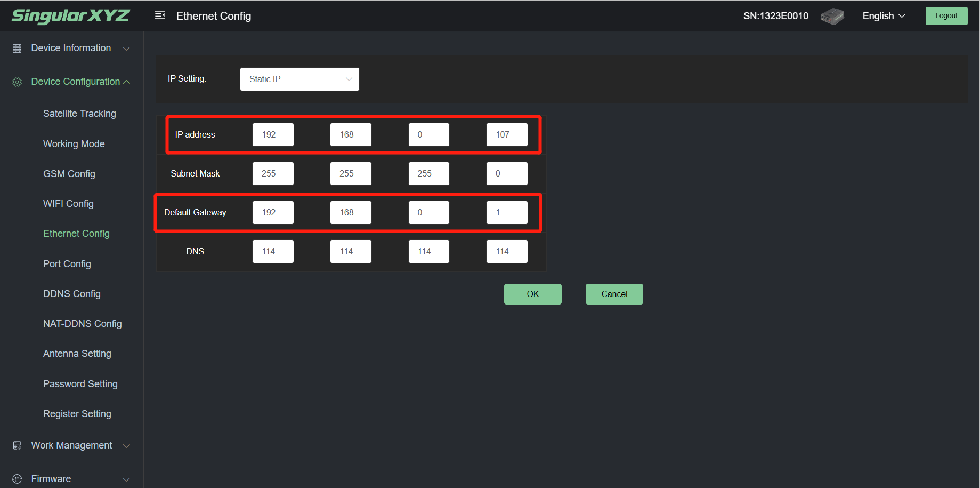Open the English language dropdown
Image resolution: width=980 pixels, height=488 pixels.
pyautogui.click(x=884, y=16)
